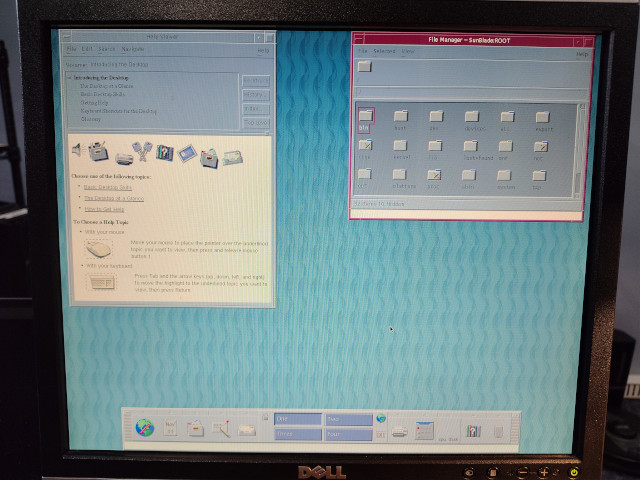
Task: Switch to workspace Three
Action: coord(297,435)
